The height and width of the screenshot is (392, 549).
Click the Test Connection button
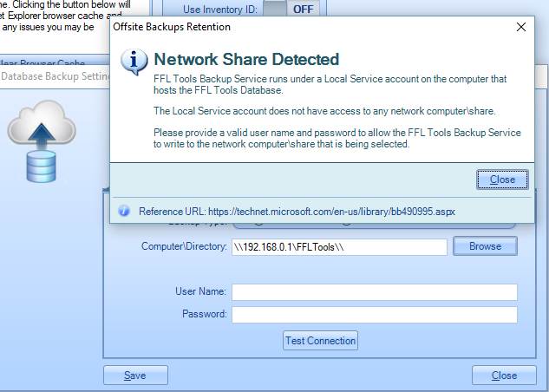click(320, 341)
